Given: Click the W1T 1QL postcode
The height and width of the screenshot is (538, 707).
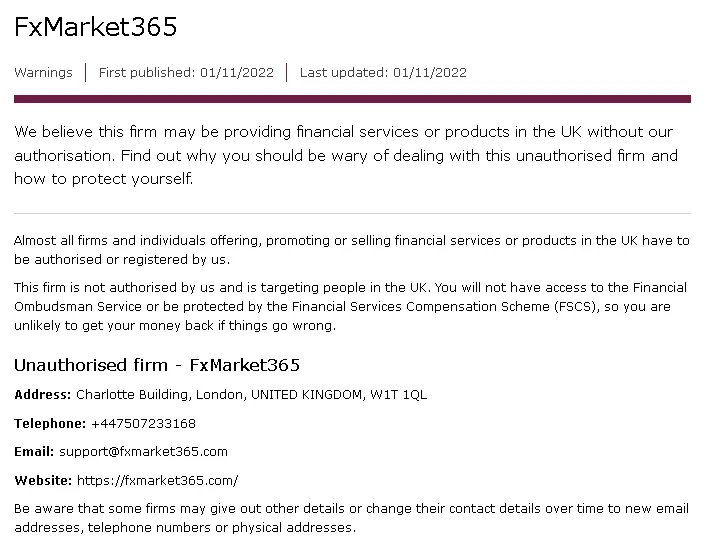Looking at the screenshot, I should click(x=399, y=395).
